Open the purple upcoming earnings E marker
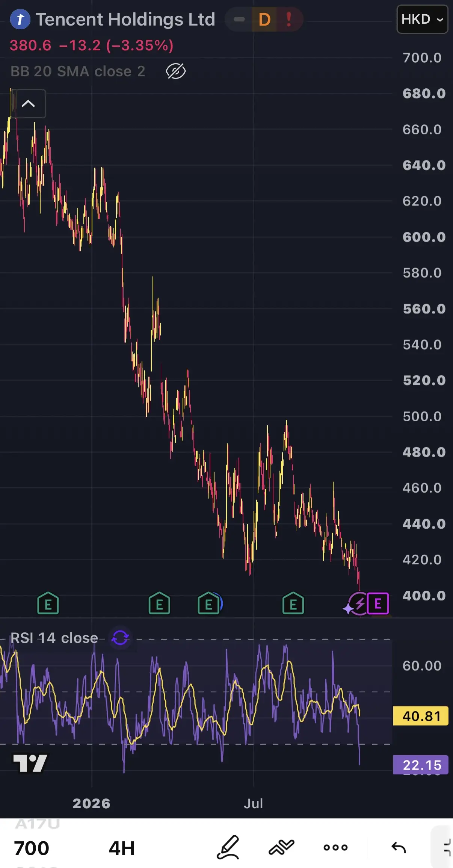 click(x=377, y=604)
